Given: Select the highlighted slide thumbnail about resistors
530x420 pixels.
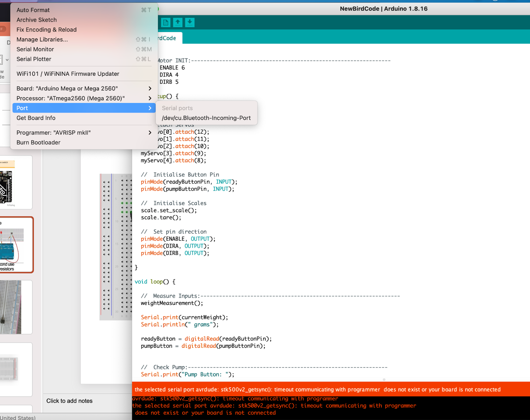Looking at the screenshot, I should click(16, 245).
